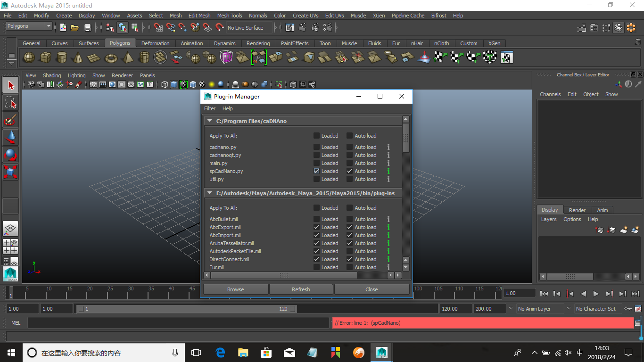This screenshot has height=362, width=644.
Task: Choose the Paint Selection tool
Action: point(11,120)
